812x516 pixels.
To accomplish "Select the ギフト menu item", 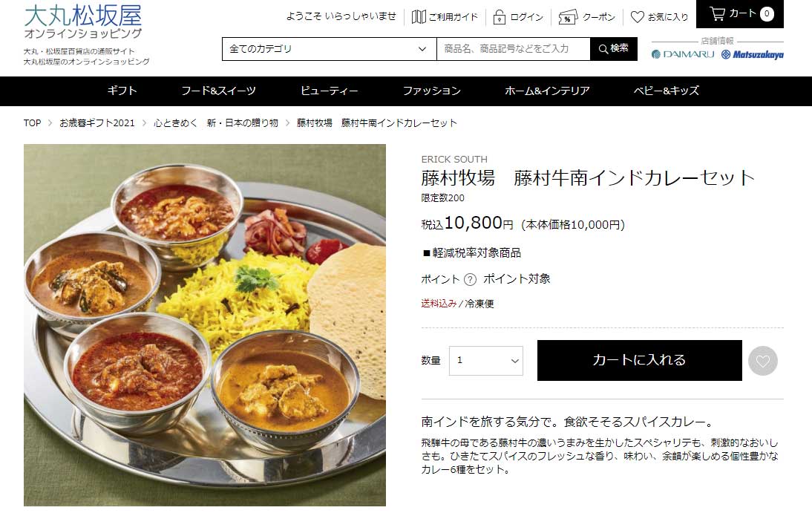I will point(122,91).
